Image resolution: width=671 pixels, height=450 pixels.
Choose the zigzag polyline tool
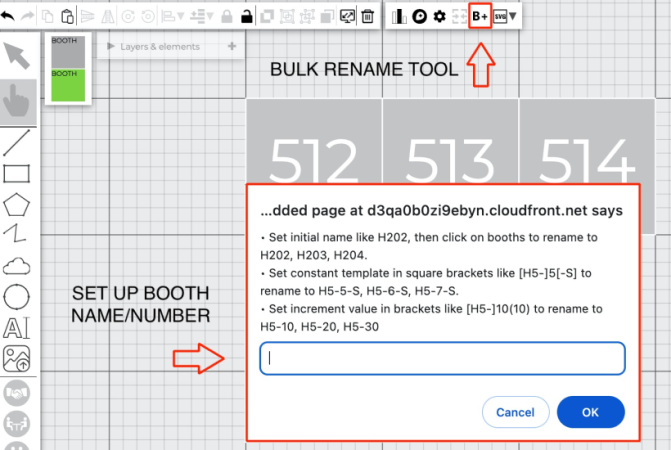[15, 233]
